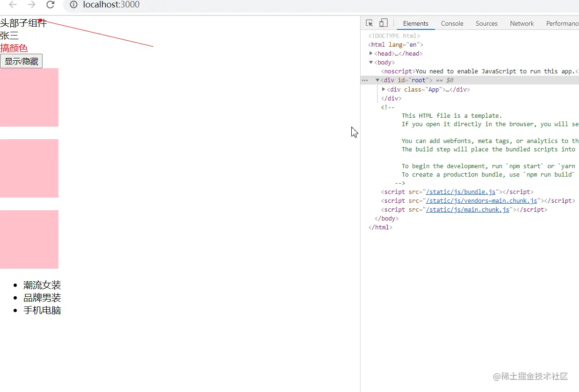Click the 头部子组件 text
Image resolution: width=579 pixels, height=392 pixels.
tap(23, 23)
